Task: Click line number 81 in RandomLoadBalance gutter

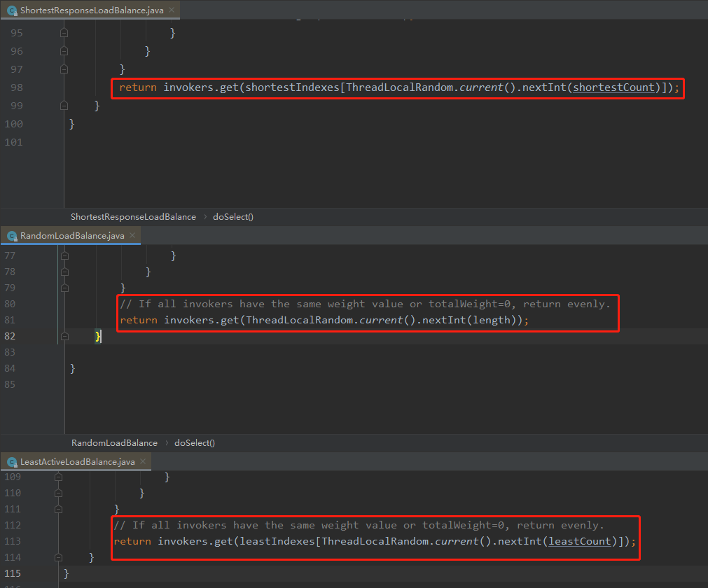Action: click(x=10, y=320)
